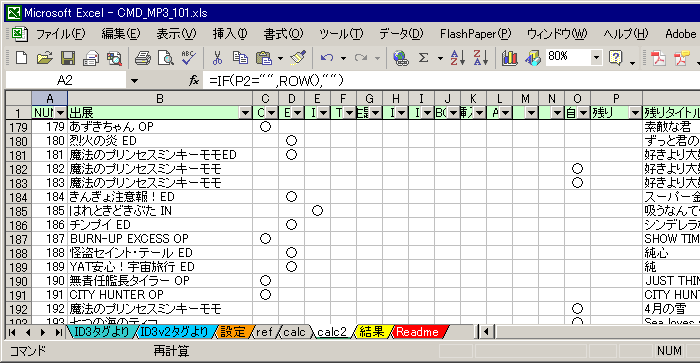Switch to the 結果 sheet tab
The height and width of the screenshot is (363, 700).
(x=371, y=332)
